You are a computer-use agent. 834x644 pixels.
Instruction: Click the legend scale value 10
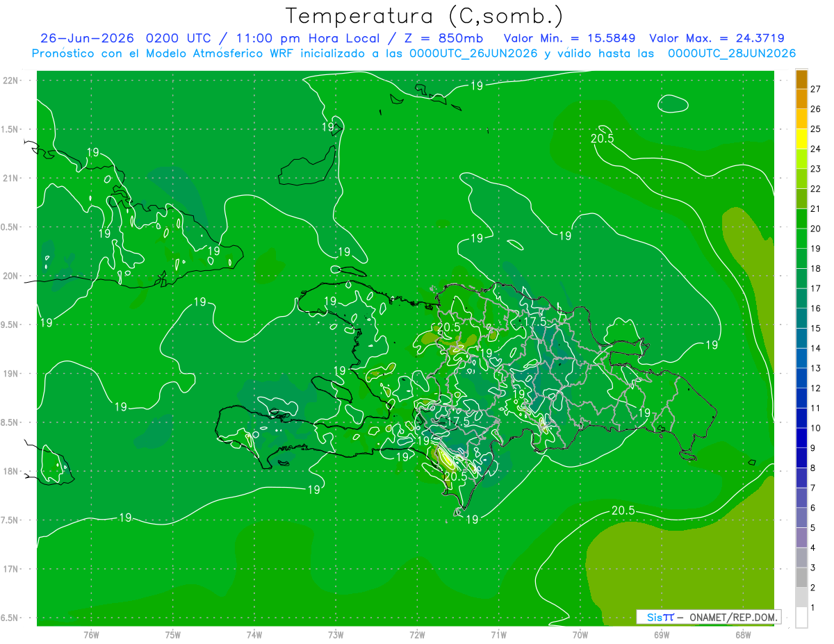(816, 428)
